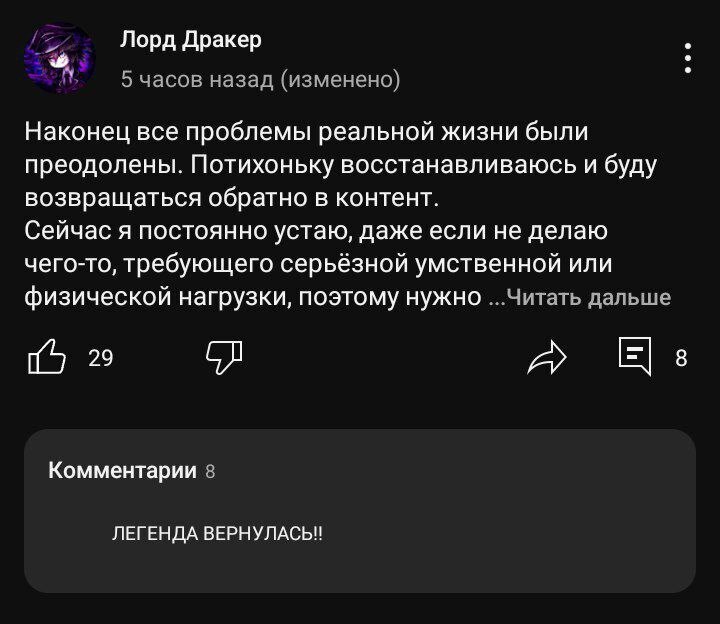Image resolution: width=720 pixels, height=624 pixels.
Task: Like the post with thumbs up
Action: pos(47,356)
